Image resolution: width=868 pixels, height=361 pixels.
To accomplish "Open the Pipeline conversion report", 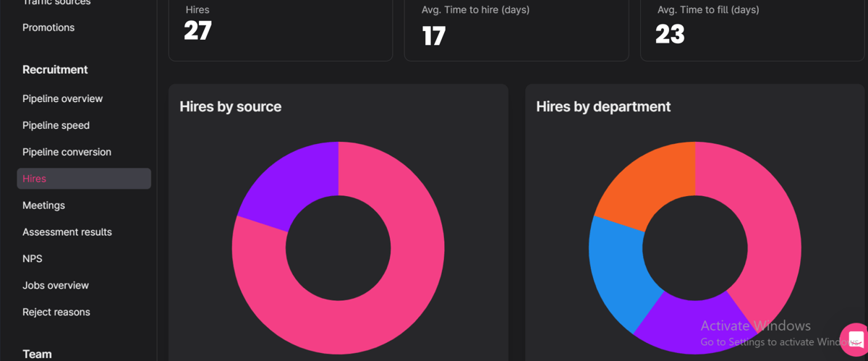I will pyautogui.click(x=67, y=152).
